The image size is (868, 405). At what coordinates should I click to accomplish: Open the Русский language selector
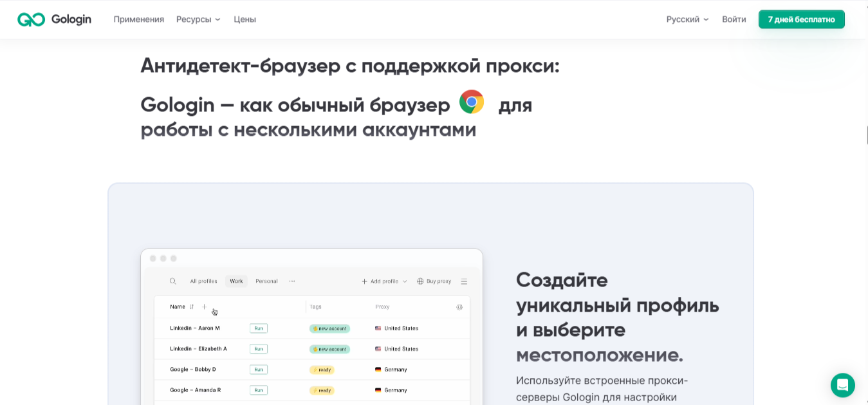pyautogui.click(x=687, y=19)
